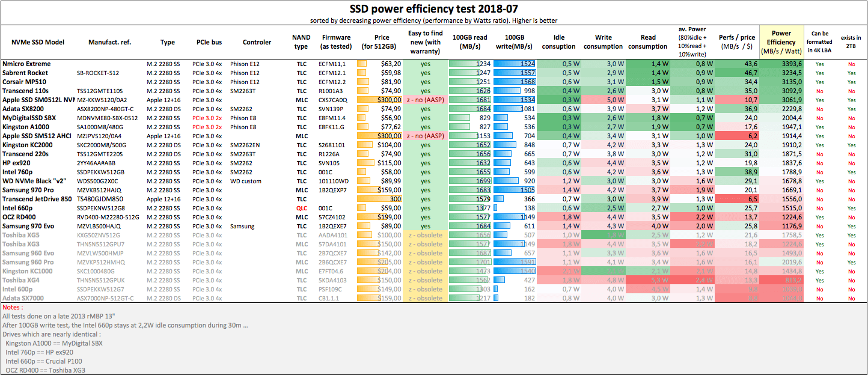Click the "Transcend 110s" model cell
The height and width of the screenshot is (375, 868).
[x=26, y=91]
